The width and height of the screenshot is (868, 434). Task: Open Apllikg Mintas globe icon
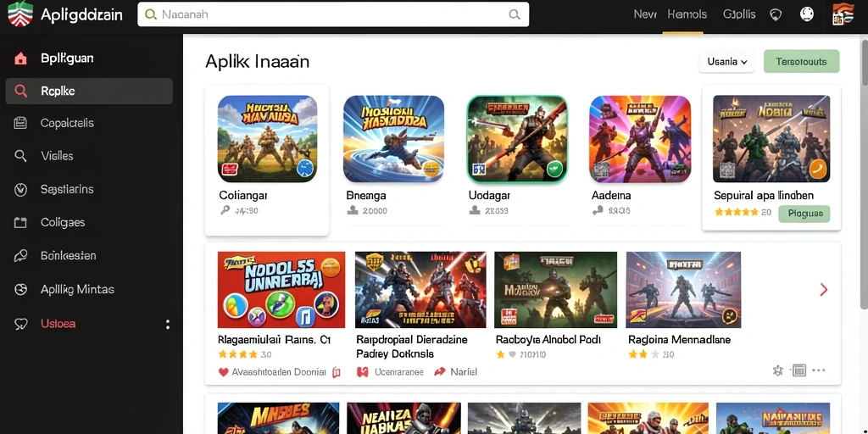click(20, 290)
